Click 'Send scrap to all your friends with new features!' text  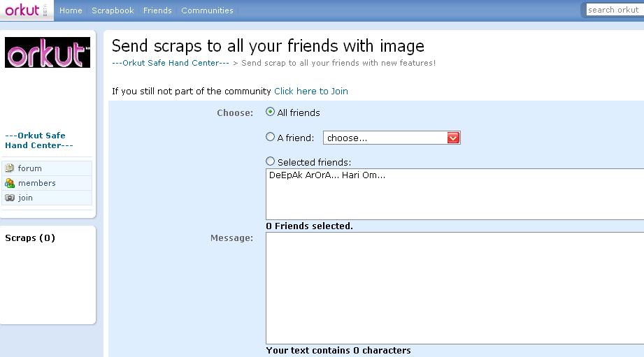click(338, 63)
